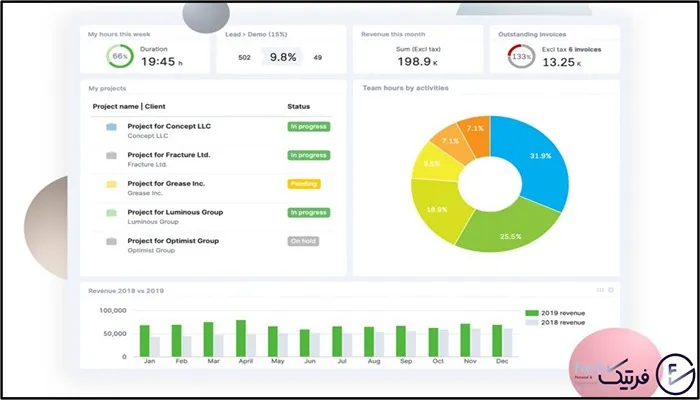Image resolution: width=700 pixels, height=400 pixels.
Task: Click the blue folder icon for Concept LLC
Action: [111, 127]
